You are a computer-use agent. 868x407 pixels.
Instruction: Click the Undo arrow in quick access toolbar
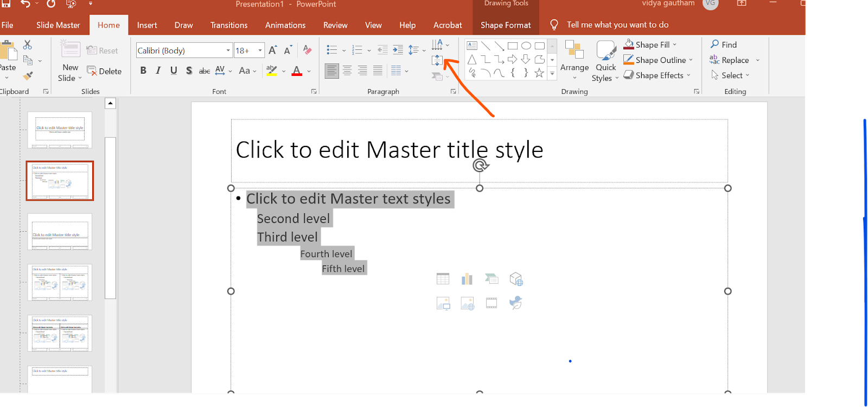tap(25, 4)
